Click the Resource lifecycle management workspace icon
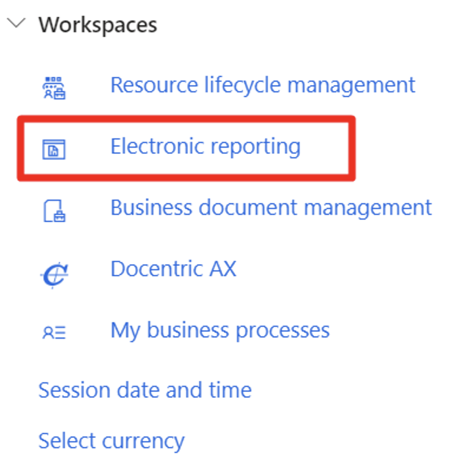Image resolution: width=465 pixels, height=476 pixels. (54, 88)
